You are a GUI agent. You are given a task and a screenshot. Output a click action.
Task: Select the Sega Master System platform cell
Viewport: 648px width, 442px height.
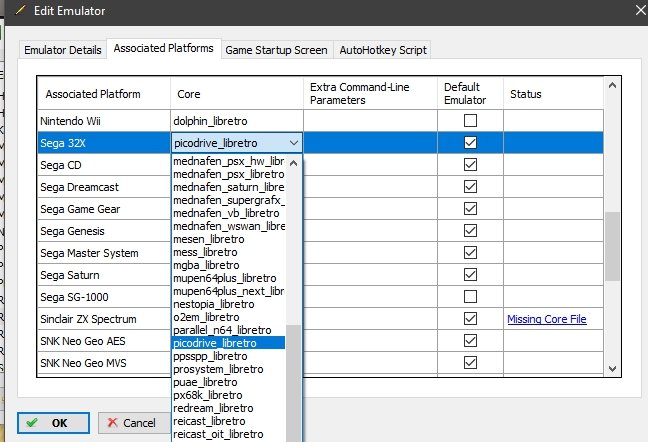[104, 253]
